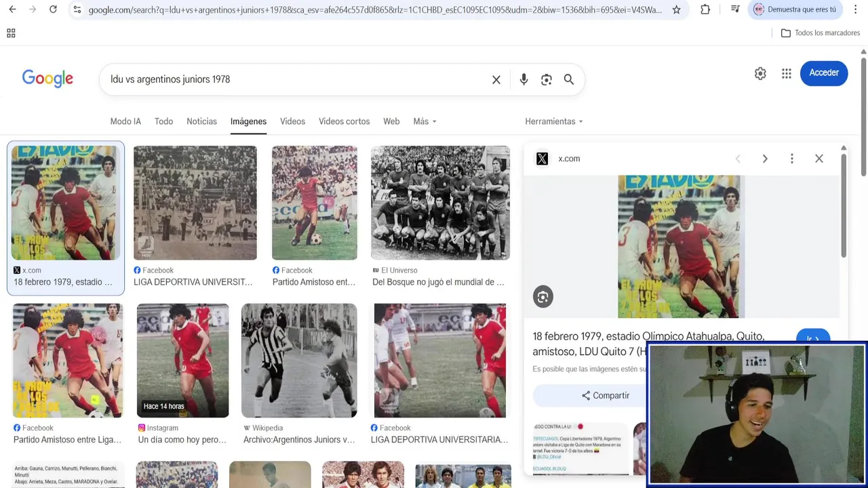
Task: Close the image preview panel
Action: [x=819, y=159]
